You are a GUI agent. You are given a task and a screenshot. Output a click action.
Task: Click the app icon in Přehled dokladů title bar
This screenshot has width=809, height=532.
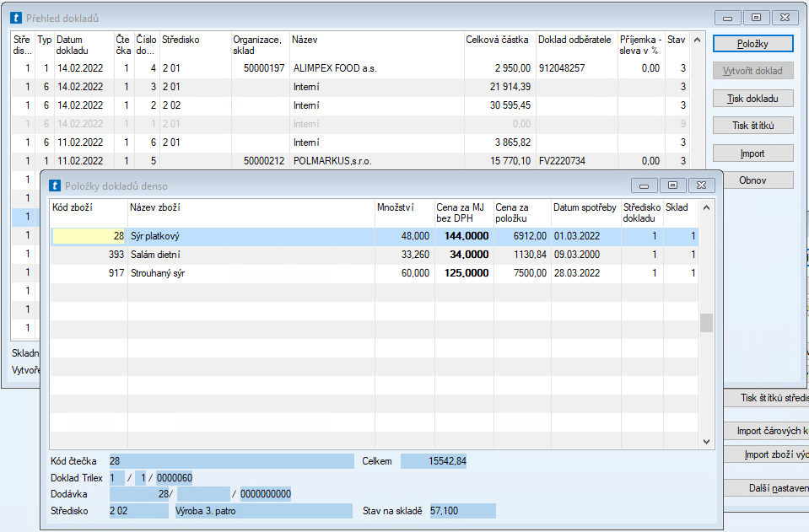pyautogui.click(x=16, y=18)
